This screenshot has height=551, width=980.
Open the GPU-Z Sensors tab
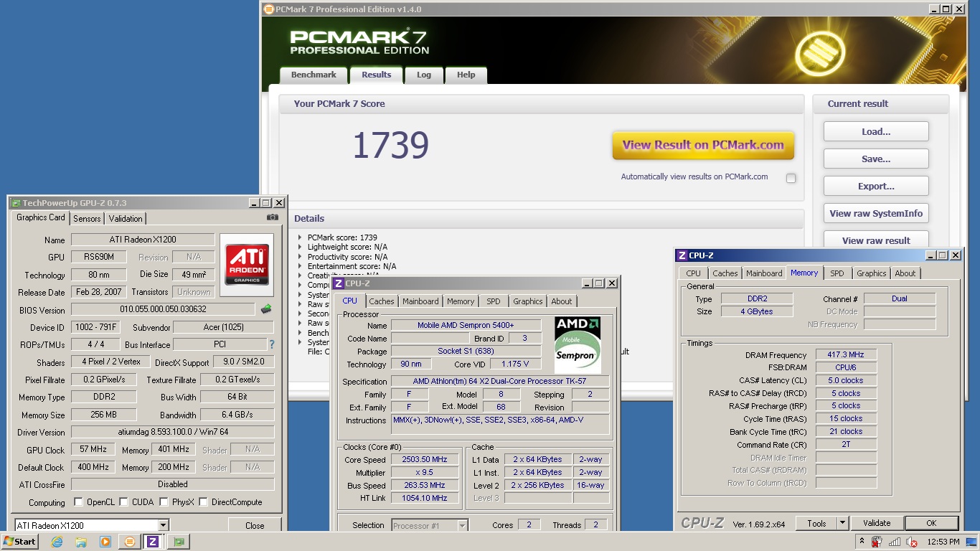coord(87,219)
